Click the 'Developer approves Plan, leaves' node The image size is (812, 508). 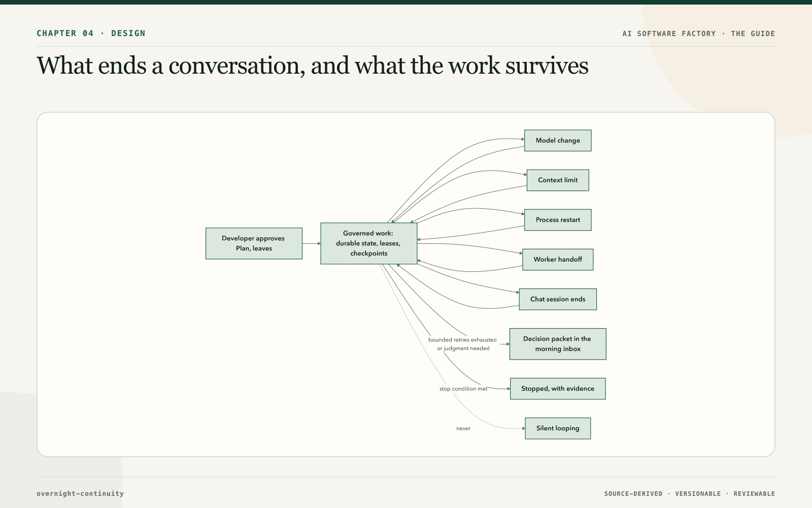click(254, 243)
